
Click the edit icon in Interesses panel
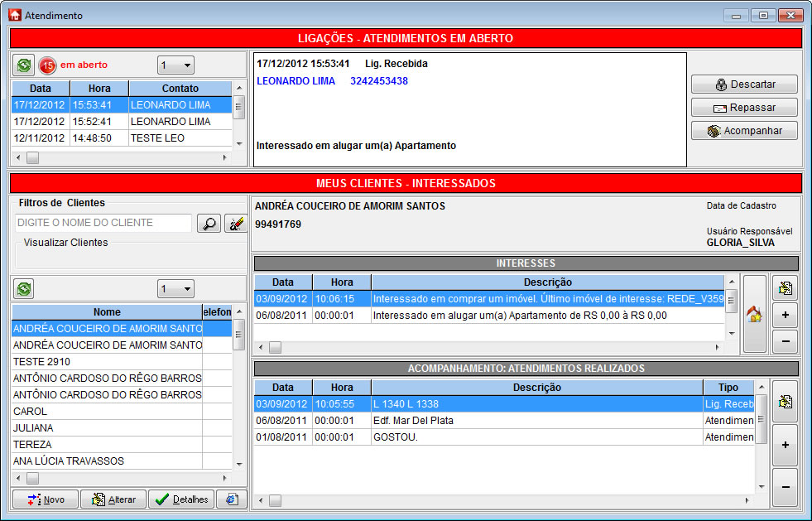tap(784, 288)
